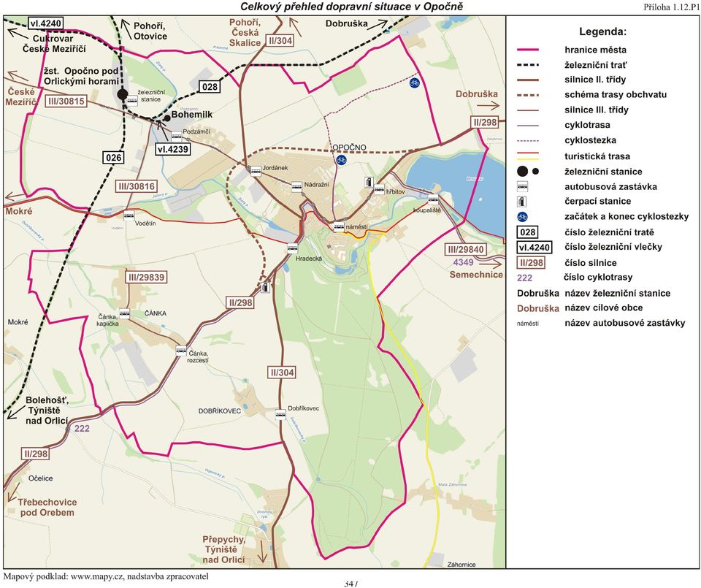Click the www.mapy.cz source credit
The height and width of the screenshot is (588, 701).
tap(97, 576)
